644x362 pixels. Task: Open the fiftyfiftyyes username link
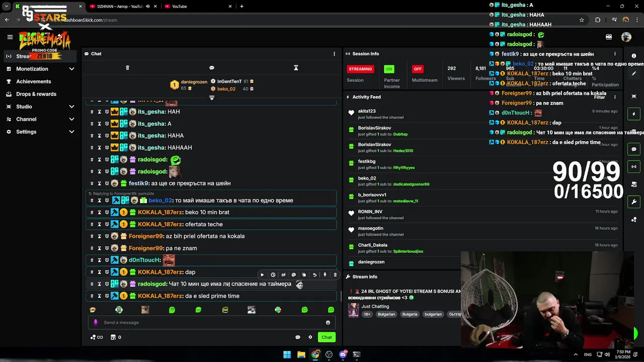pyautogui.click(x=404, y=167)
